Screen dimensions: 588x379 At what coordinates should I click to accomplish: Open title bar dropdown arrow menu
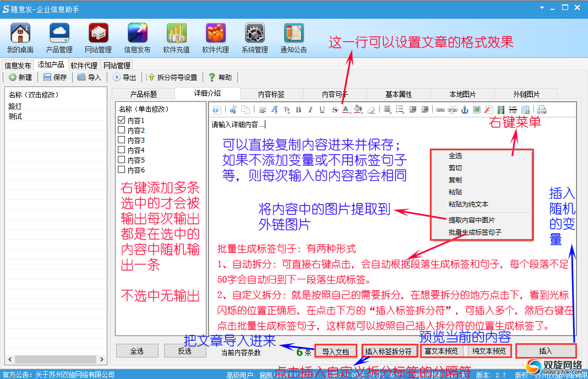click(x=542, y=8)
